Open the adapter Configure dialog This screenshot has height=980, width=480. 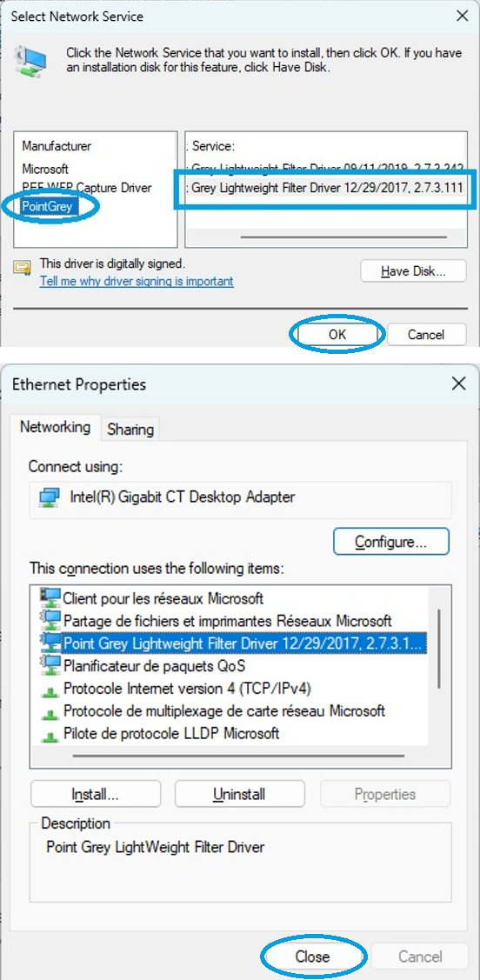391,541
